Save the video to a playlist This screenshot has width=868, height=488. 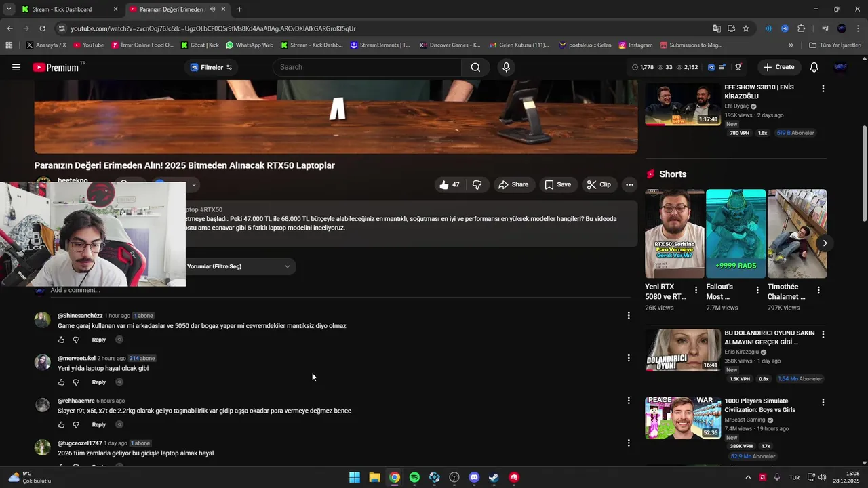click(x=557, y=184)
